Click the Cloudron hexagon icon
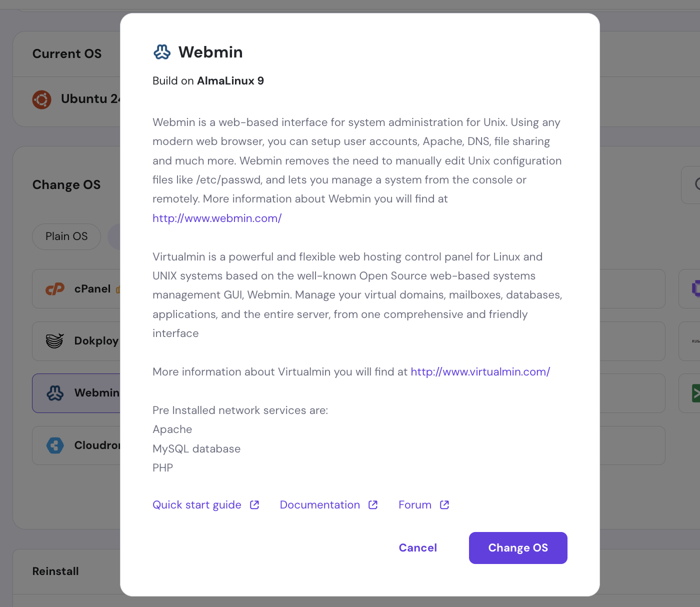 point(55,445)
